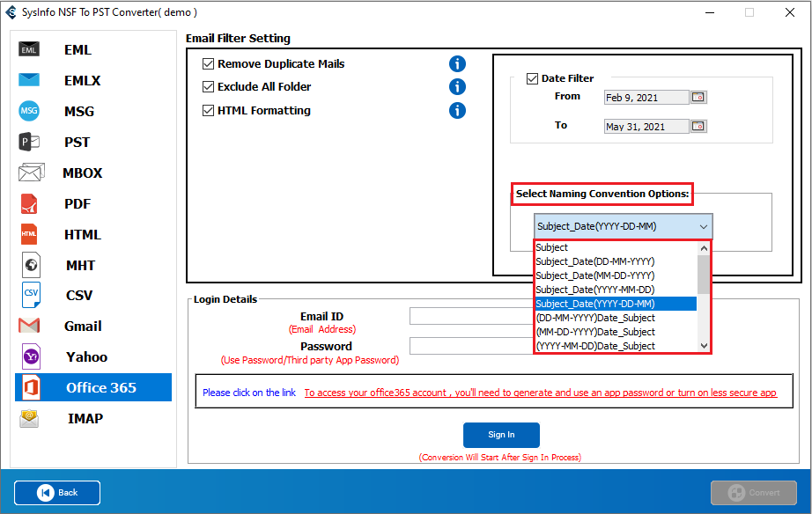Screen dimensions: 812x514
Task: Click the greyed Convert button
Action: (754, 492)
